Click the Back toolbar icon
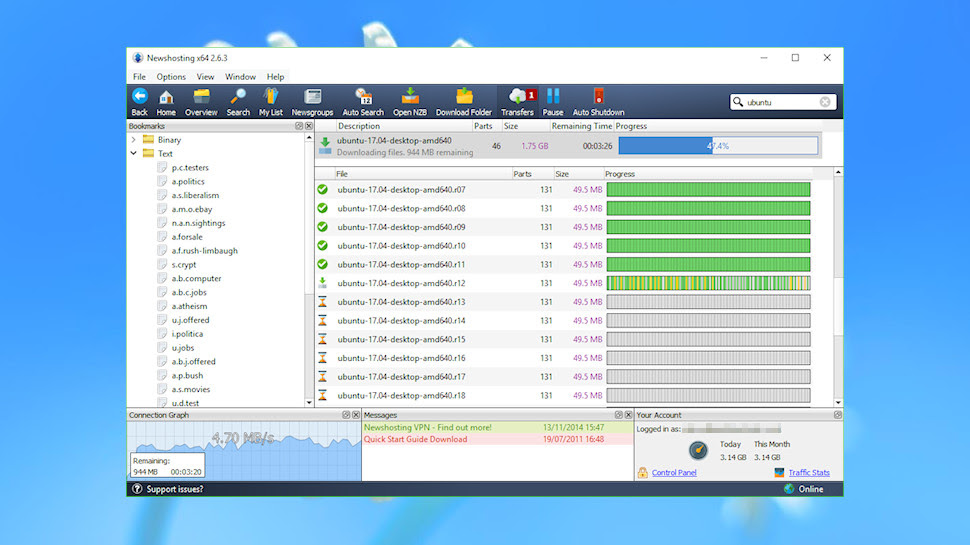The width and height of the screenshot is (970, 545). coord(140,101)
